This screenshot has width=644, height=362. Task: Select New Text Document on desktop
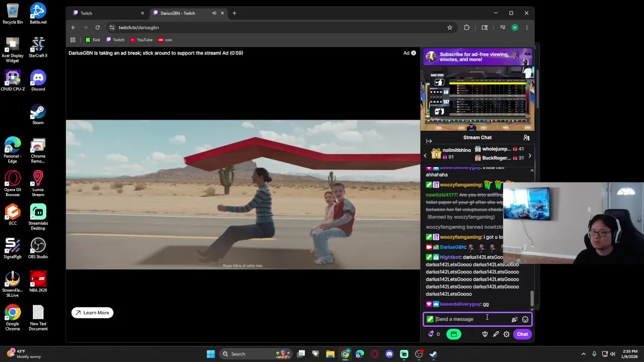pos(38,318)
